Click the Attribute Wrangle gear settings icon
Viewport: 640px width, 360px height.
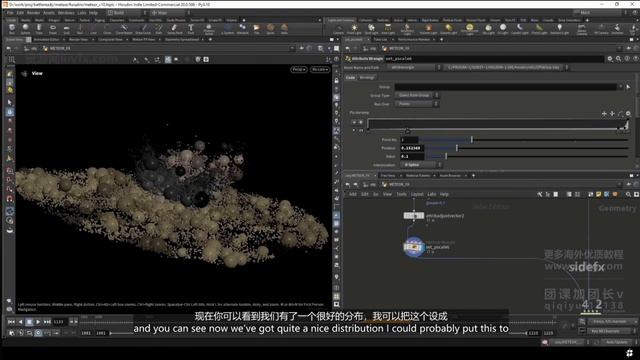pos(610,59)
